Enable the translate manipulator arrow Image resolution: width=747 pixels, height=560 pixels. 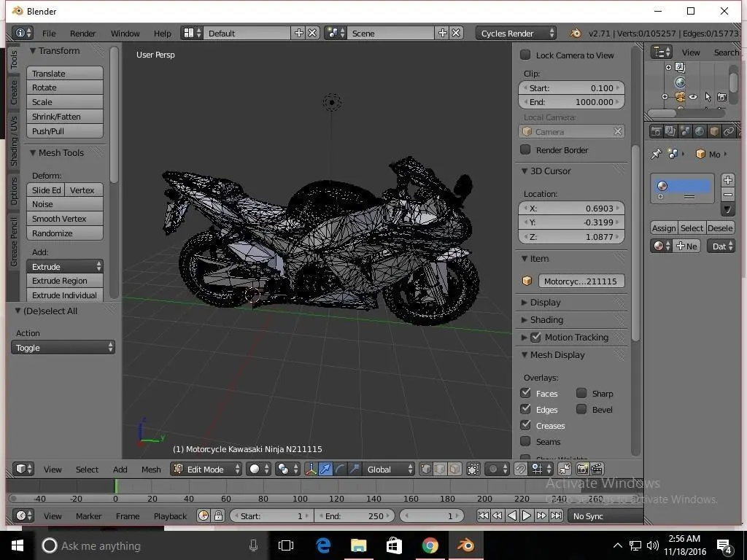pos(325,469)
